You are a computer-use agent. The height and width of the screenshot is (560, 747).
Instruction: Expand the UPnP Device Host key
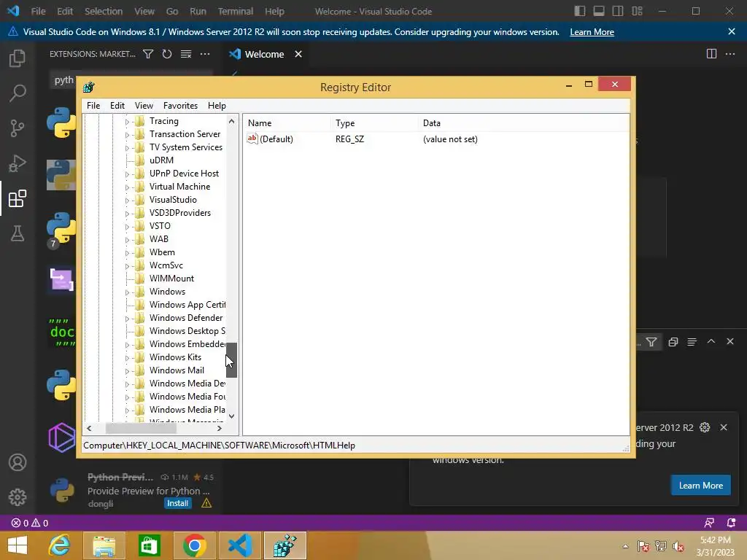tap(127, 174)
